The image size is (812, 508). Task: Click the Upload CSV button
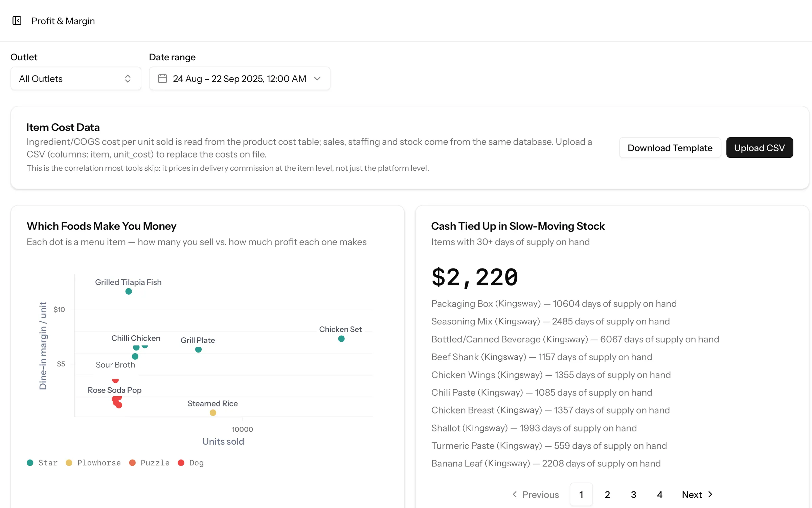pyautogui.click(x=759, y=148)
